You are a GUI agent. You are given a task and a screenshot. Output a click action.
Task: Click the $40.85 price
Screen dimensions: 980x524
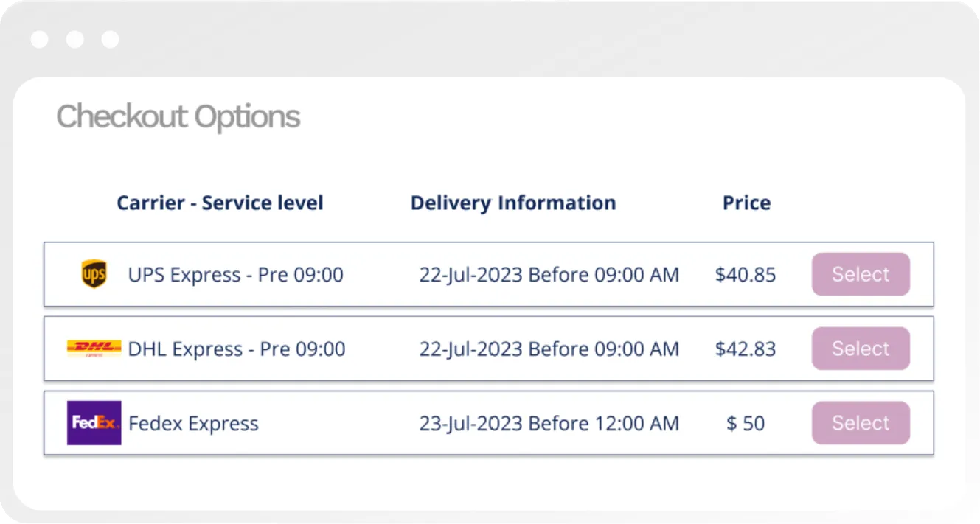746,275
